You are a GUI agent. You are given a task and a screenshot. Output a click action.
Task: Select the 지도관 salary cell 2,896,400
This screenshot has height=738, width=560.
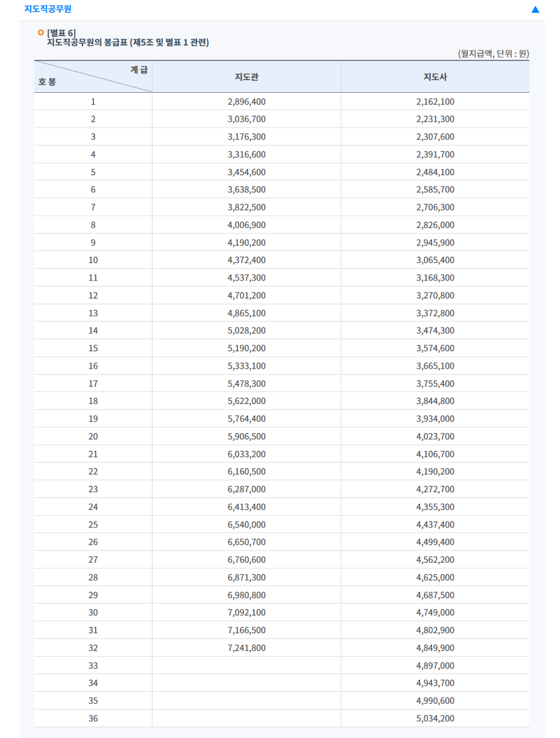click(246, 101)
